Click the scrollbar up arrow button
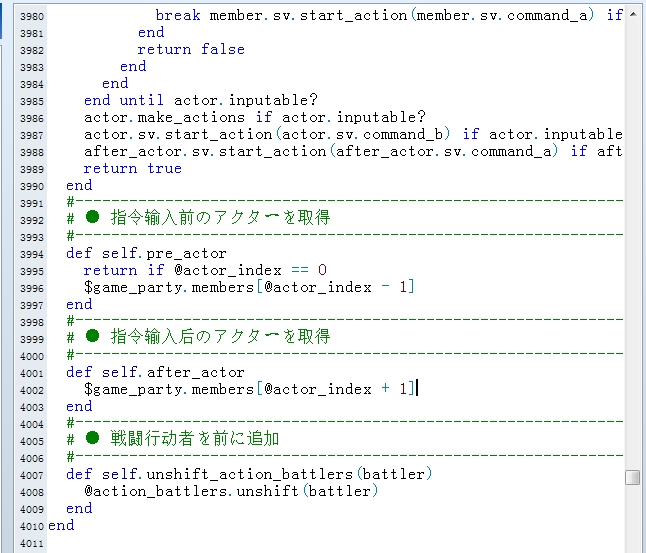 point(632,14)
